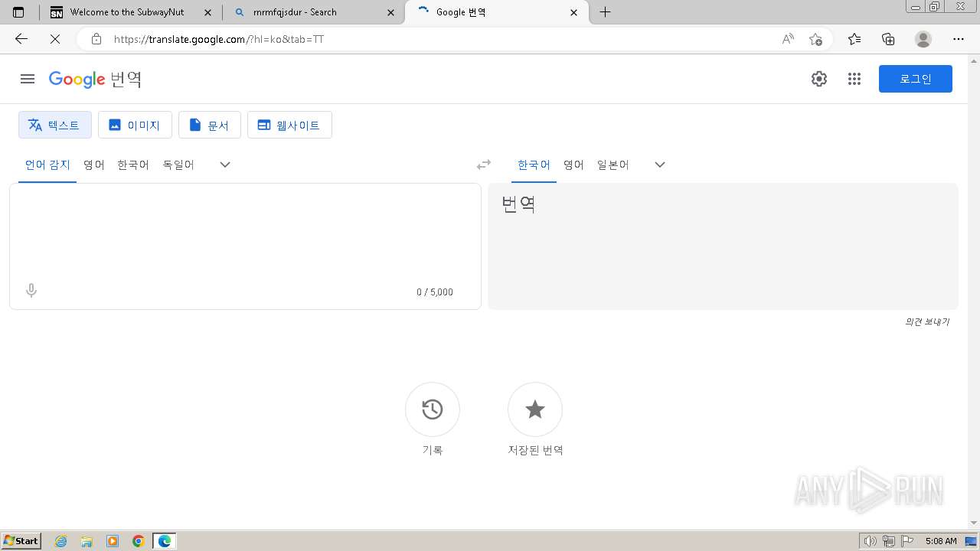The width and height of the screenshot is (980, 551).
Task: Set target language to 한국어
Action: point(534,165)
